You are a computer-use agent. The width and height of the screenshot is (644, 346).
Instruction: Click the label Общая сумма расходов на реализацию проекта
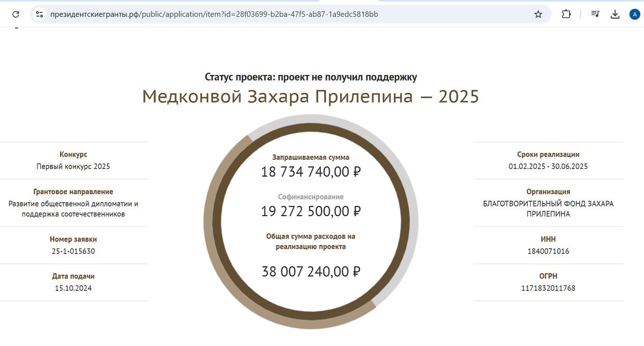pos(311,241)
